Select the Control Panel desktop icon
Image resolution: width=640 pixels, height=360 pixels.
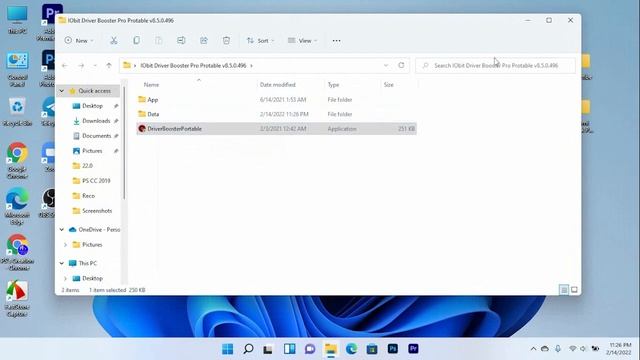(17, 69)
